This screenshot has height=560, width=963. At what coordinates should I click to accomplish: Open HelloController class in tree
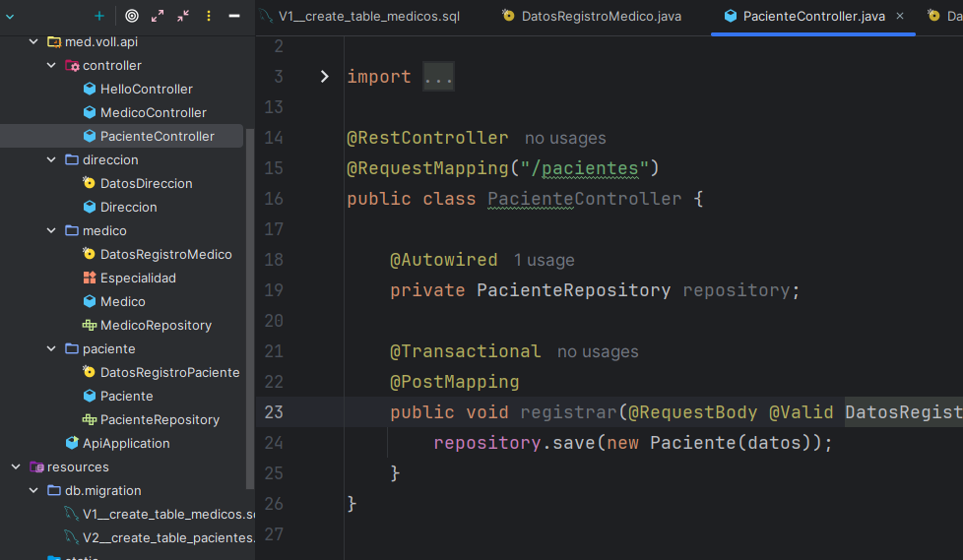click(x=146, y=89)
